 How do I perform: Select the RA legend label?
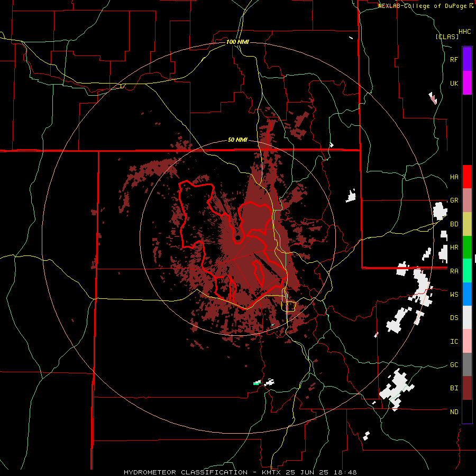click(454, 271)
